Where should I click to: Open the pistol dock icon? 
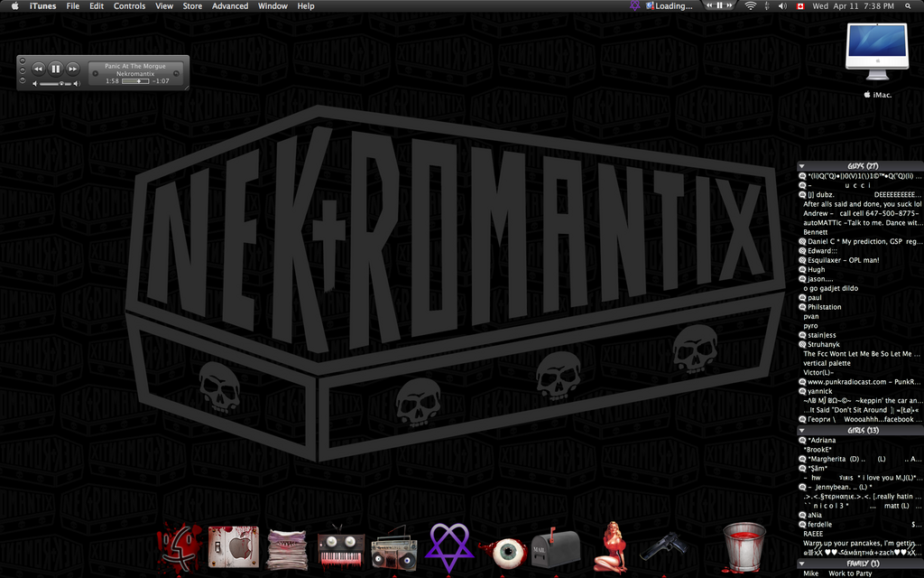coord(663,546)
